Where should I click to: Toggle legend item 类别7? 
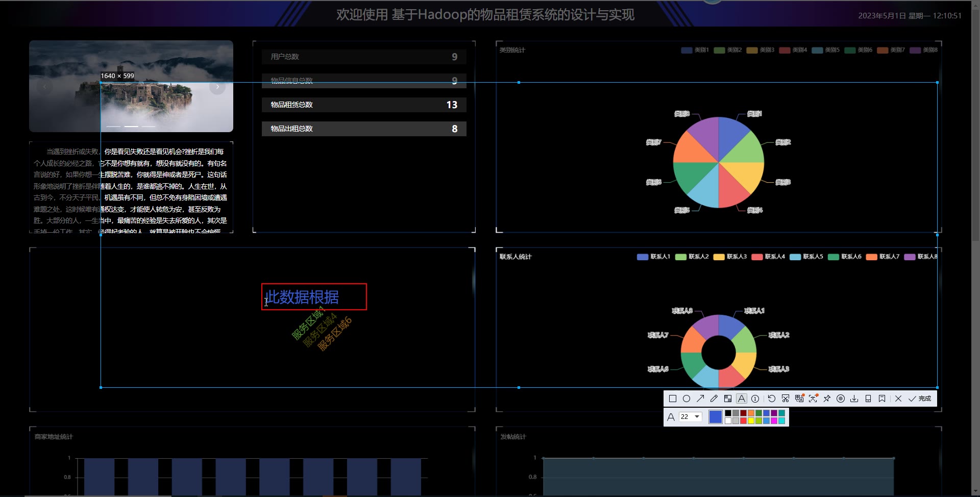coord(891,50)
